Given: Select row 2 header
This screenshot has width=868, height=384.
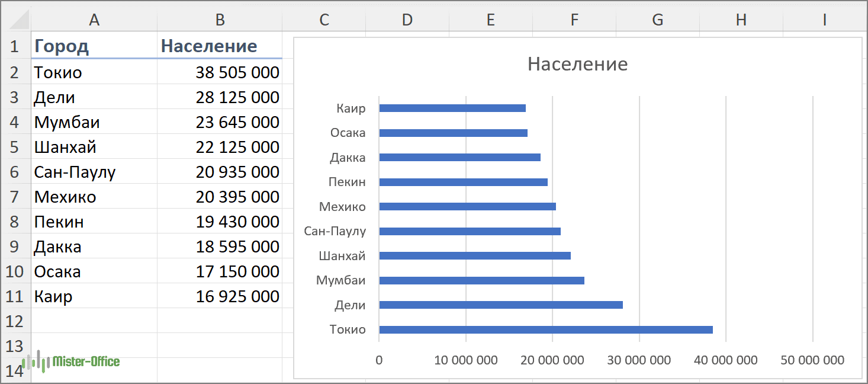Looking at the screenshot, I should [16, 72].
